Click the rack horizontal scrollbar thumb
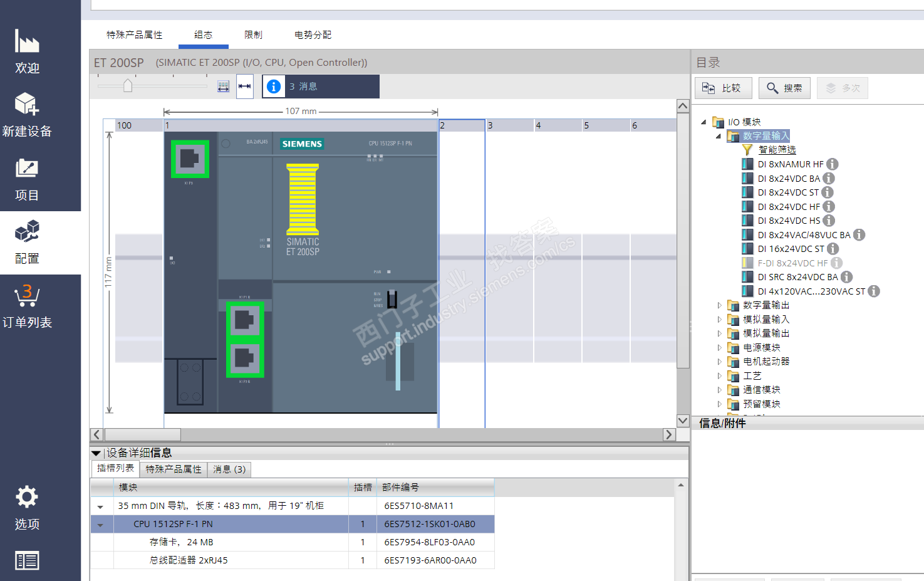The width and height of the screenshot is (924, 581). 143,435
